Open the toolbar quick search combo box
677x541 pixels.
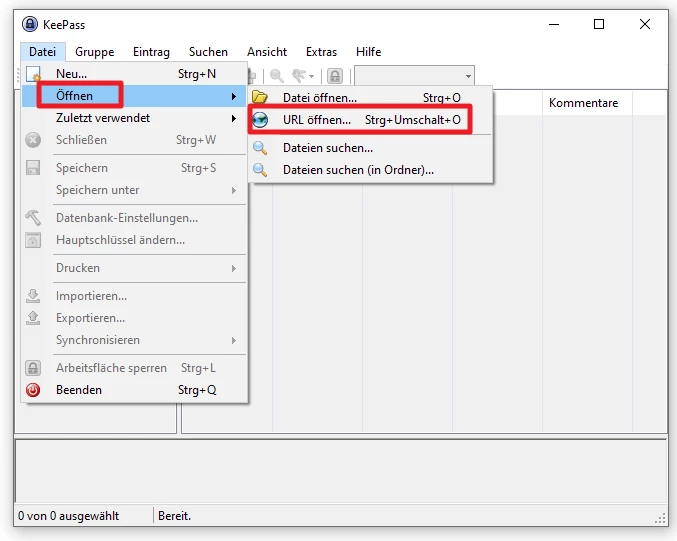414,76
